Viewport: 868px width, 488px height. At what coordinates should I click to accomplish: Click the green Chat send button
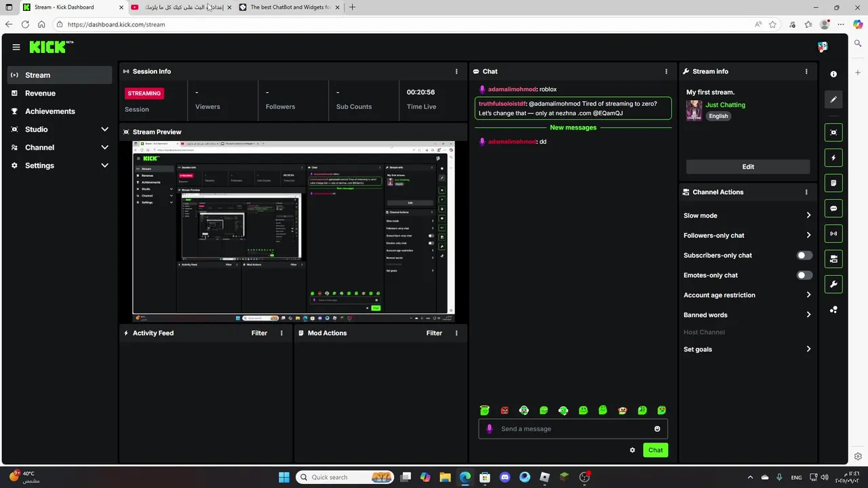tap(655, 450)
